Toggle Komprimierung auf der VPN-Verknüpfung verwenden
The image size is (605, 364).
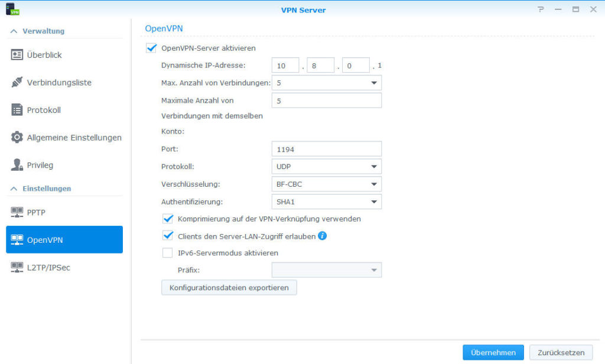coord(167,219)
